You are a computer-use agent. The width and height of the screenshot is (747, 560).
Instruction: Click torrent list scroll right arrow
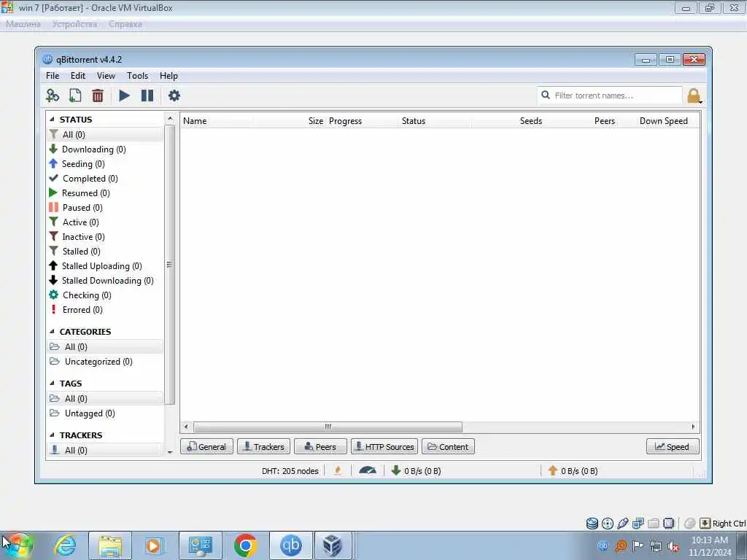[693, 427]
